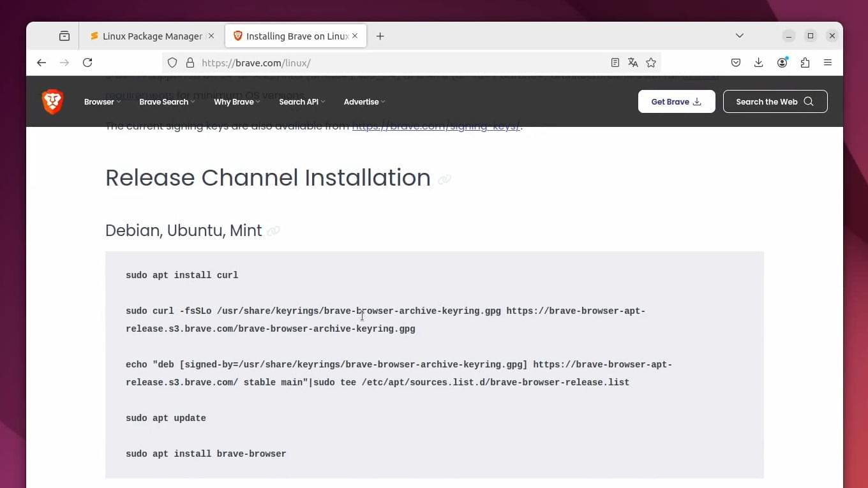This screenshot has height=488, width=868.
Task: Open the Firefox View tab-list icon
Action: (64, 36)
